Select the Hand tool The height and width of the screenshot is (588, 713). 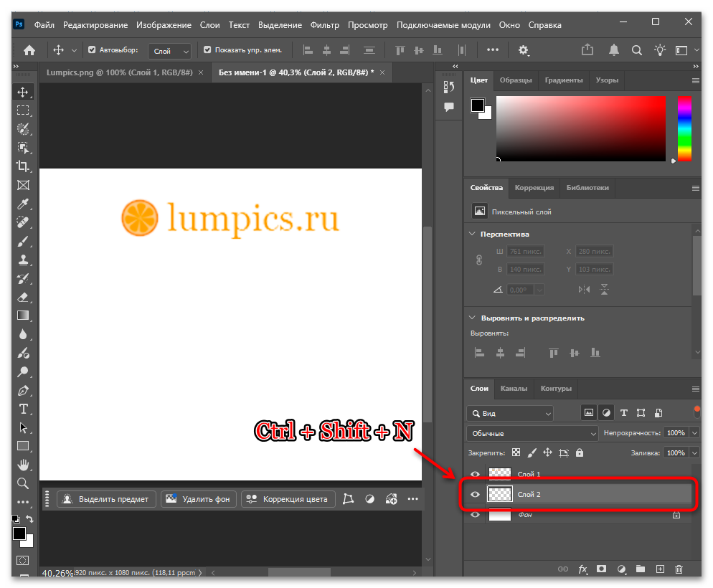23,465
